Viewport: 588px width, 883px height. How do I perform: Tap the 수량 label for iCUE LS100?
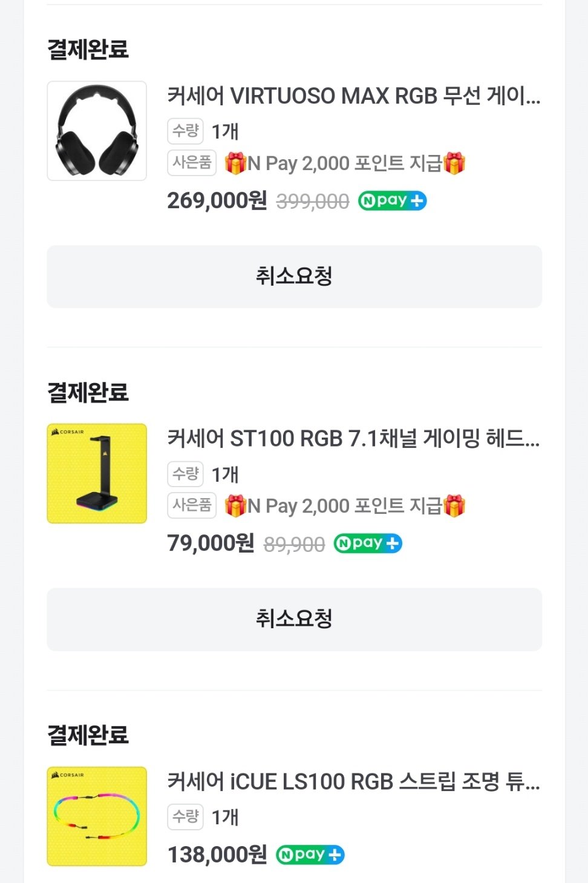185,817
